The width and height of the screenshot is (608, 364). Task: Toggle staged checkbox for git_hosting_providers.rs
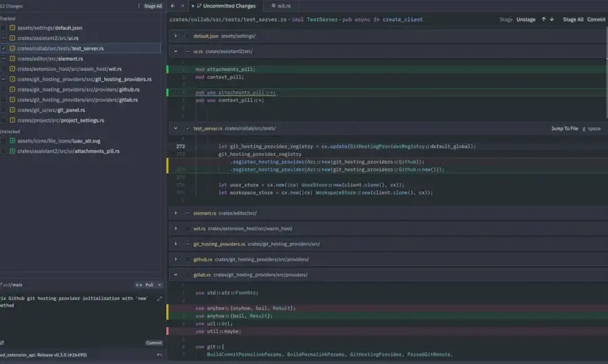click(x=3, y=79)
